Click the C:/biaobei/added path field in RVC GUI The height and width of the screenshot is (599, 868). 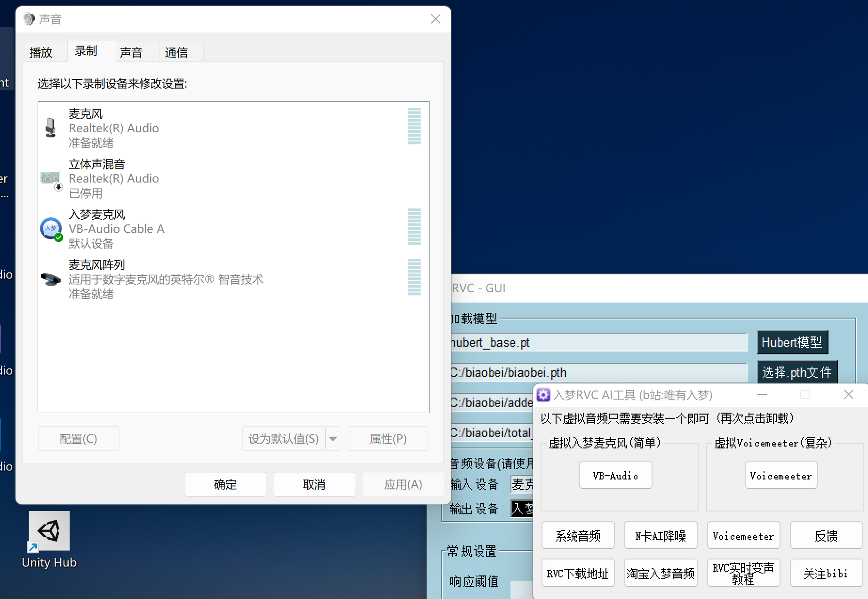click(492, 403)
